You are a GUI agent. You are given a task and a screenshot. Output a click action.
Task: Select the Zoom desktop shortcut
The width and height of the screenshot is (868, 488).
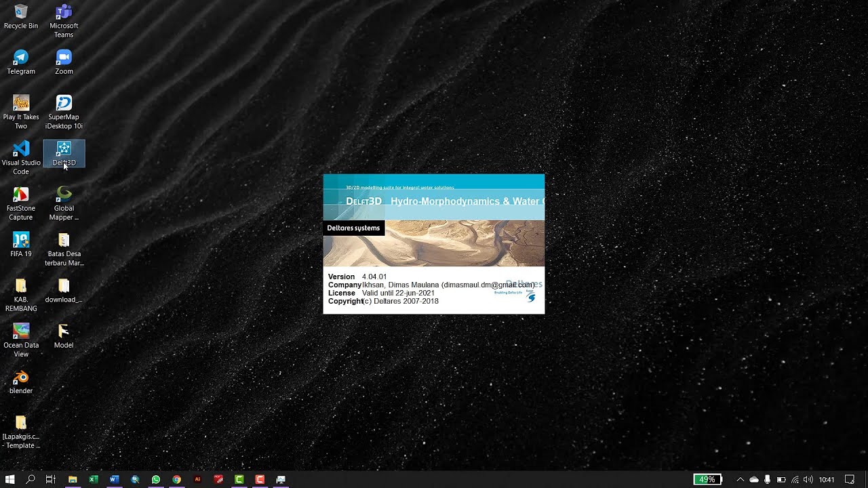(64, 62)
